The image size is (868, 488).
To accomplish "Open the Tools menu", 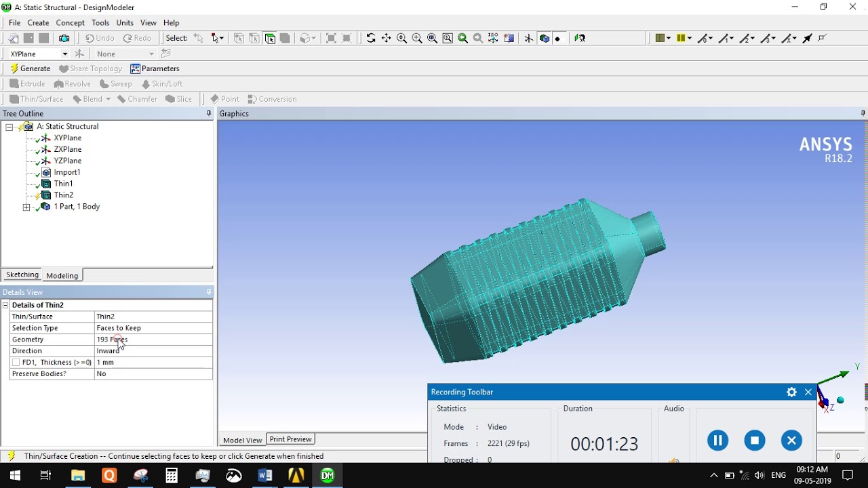I will [100, 22].
